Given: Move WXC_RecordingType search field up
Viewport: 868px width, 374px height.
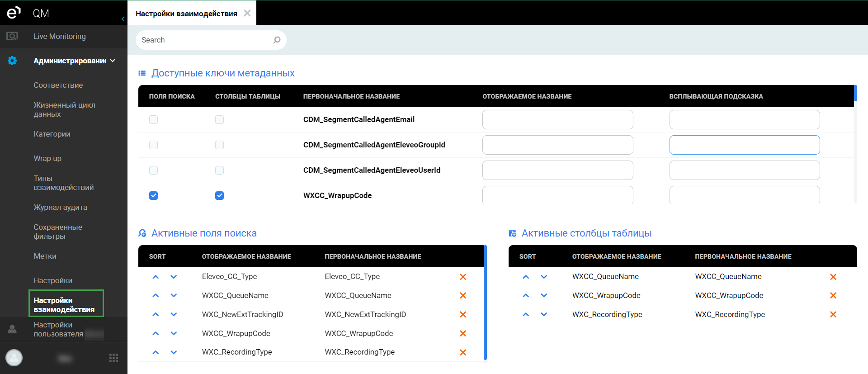Looking at the screenshot, I should 156,352.
